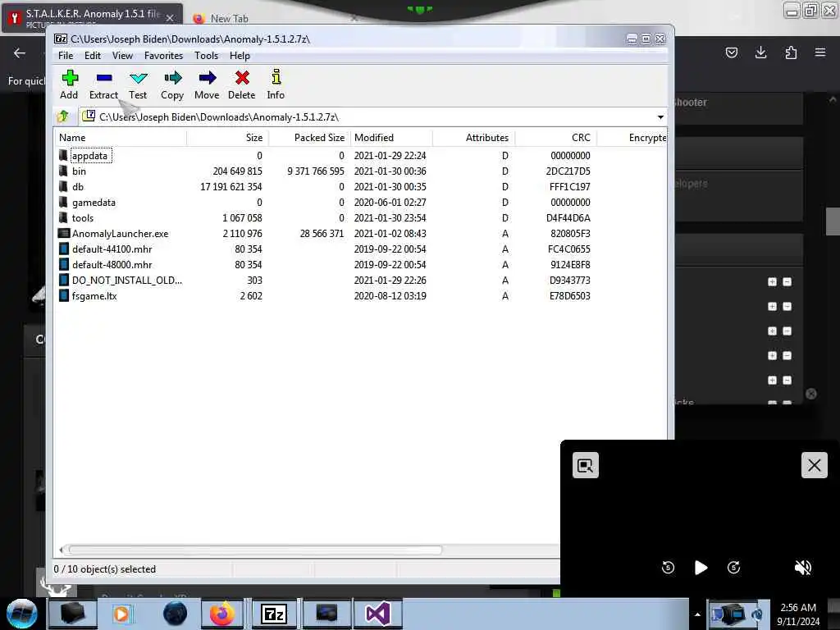Image resolution: width=840 pixels, height=630 pixels.
Task: Click the 7-Zip taskbar button
Action: [274, 614]
